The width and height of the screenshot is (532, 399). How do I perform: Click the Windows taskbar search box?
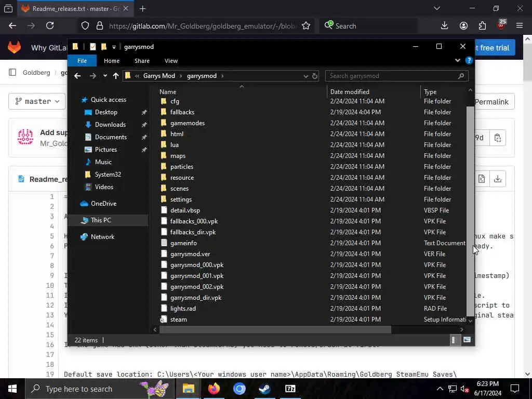[x=100, y=389]
